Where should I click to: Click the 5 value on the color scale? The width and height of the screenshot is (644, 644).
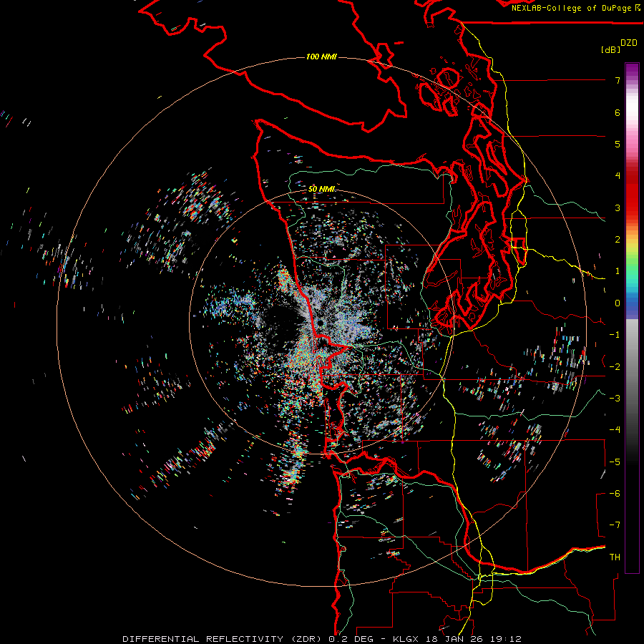618,144
